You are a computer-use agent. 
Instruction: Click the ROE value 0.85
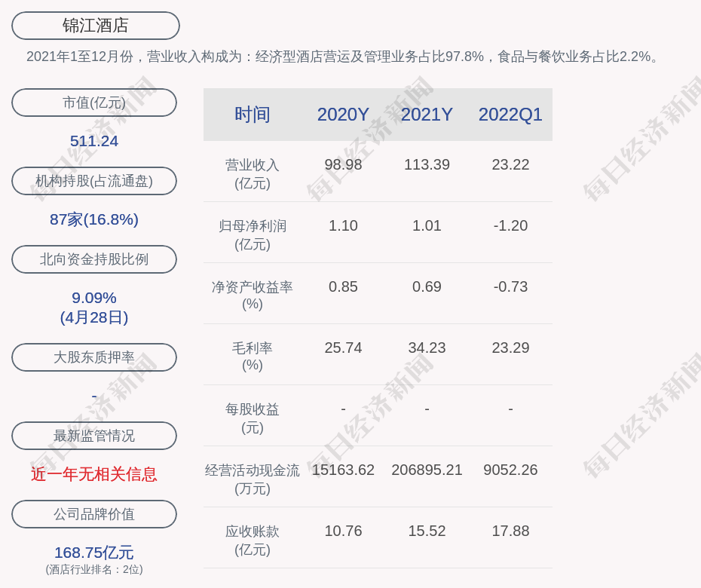[x=344, y=286]
